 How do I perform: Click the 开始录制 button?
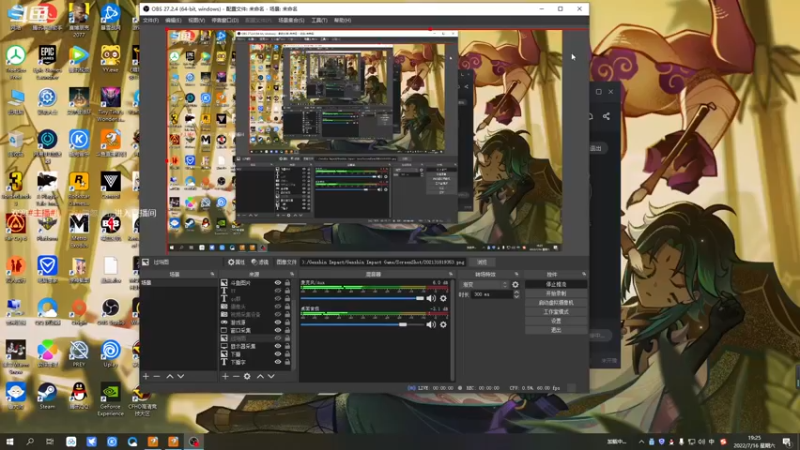coord(556,293)
